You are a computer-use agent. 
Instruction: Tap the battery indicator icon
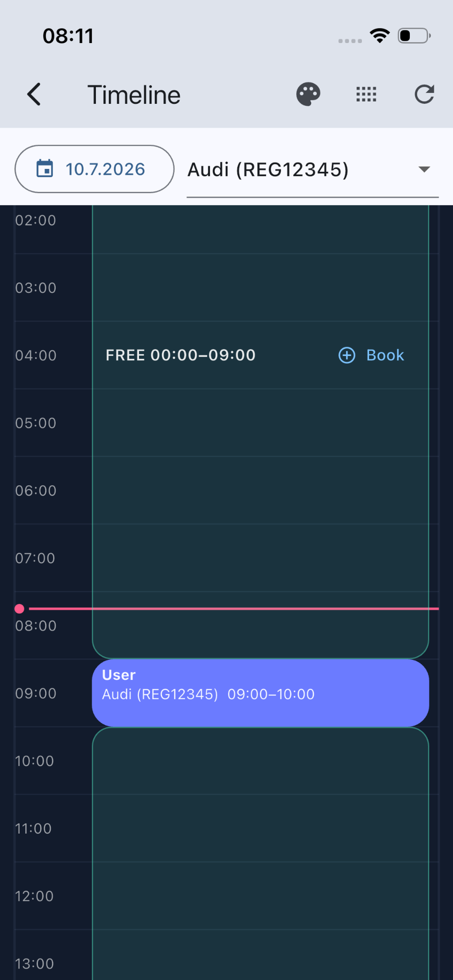point(414,36)
